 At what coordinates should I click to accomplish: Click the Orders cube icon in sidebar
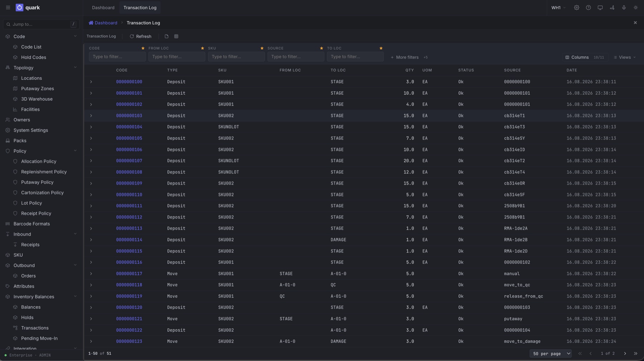(15, 276)
